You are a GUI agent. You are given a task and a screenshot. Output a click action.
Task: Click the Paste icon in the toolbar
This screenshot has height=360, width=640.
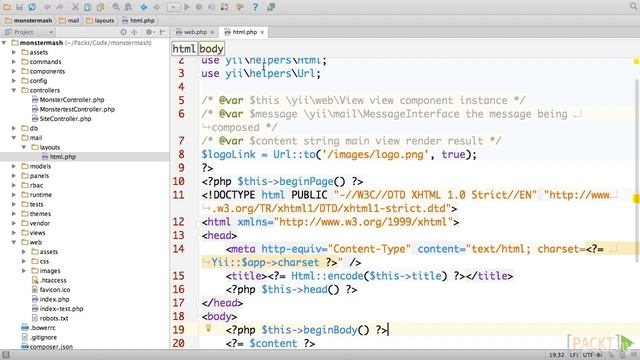click(100, 7)
